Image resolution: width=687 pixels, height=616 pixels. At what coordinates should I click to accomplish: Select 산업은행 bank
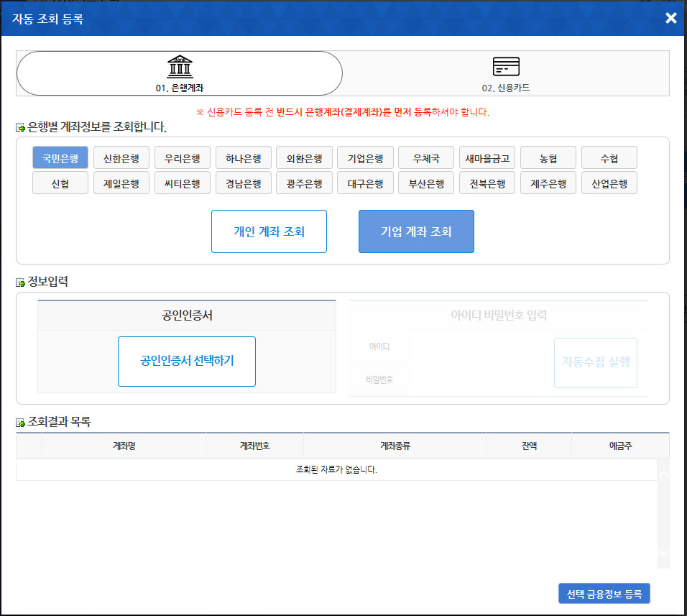pyautogui.click(x=609, y=183)
